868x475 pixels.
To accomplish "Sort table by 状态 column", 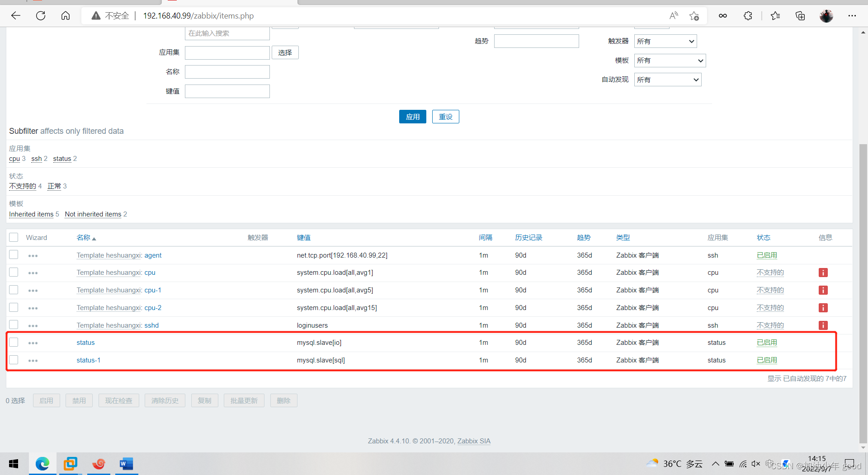I will click(x=764, y=237).
